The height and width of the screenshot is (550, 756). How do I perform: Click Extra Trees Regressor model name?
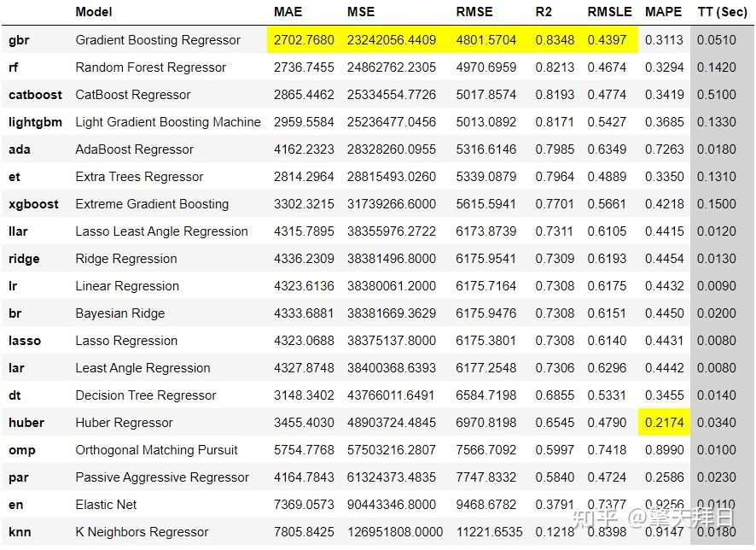pos(139,177)
